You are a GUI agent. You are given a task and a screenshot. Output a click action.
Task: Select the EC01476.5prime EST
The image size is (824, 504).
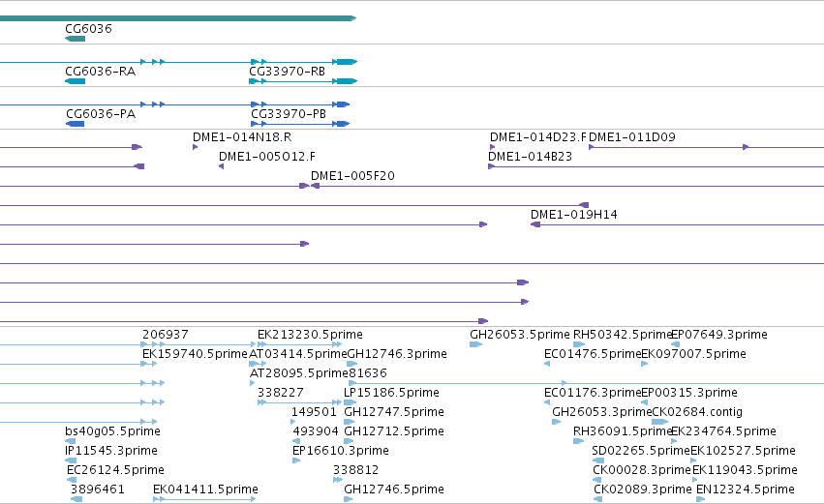coord(593,354)
